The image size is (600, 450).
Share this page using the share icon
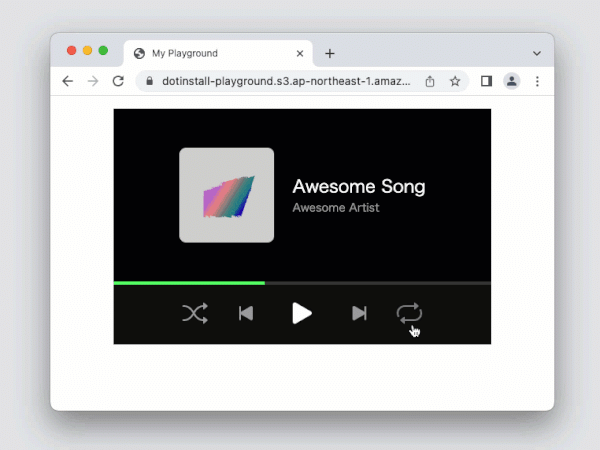coord(430,81)
